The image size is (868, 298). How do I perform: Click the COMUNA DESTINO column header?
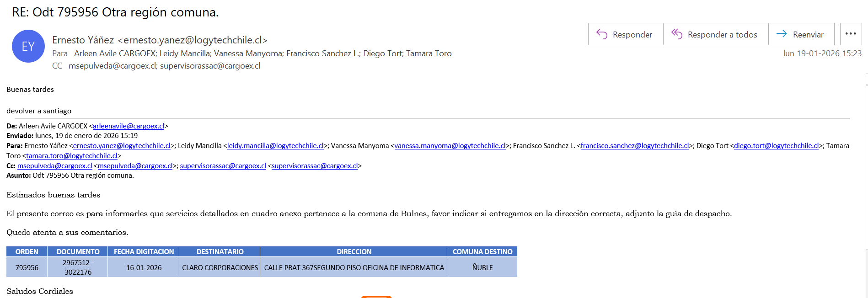coord(482,252)
